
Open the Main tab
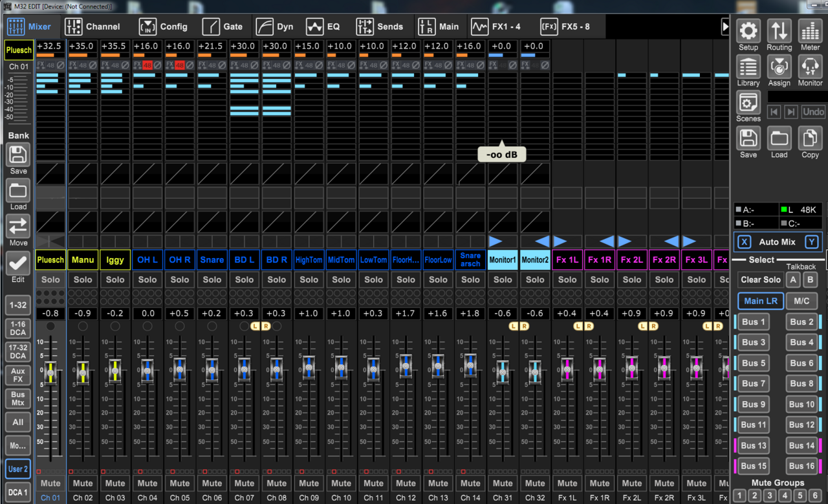[439, 27]
